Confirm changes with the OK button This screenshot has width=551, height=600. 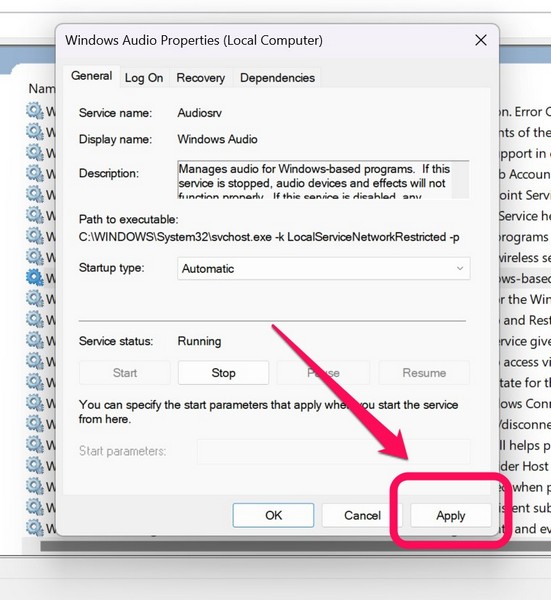pyautogui.click(x=273, y=515)
